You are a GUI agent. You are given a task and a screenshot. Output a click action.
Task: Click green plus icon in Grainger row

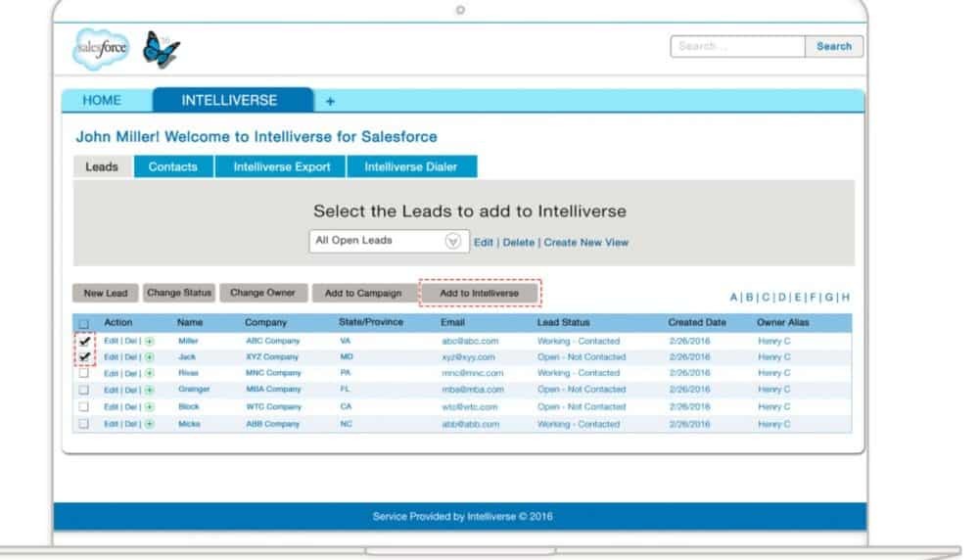point(150,390)
